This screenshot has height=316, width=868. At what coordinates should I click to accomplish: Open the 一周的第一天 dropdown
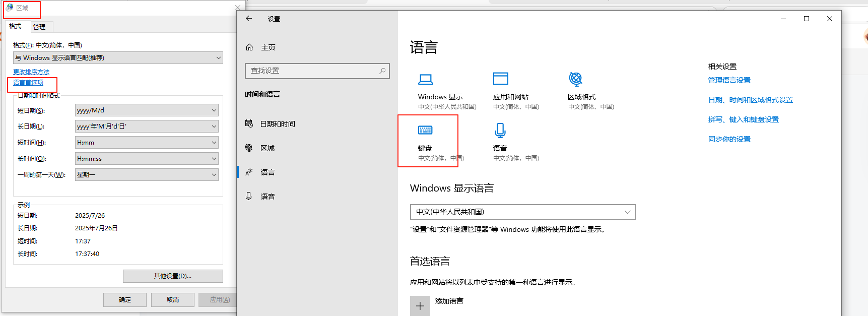147,175
